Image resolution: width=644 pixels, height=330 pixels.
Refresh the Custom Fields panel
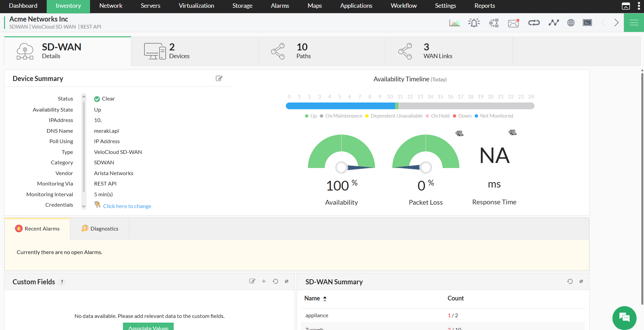click(x=275, y=281)
